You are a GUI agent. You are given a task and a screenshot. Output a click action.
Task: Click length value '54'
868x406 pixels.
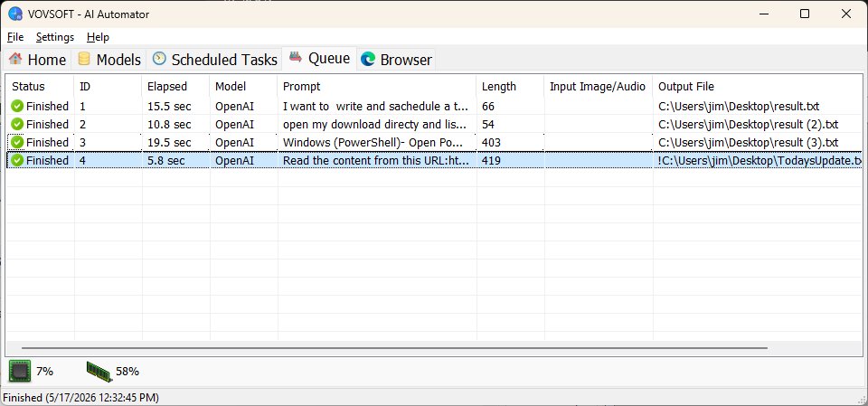tap(487, 124)
